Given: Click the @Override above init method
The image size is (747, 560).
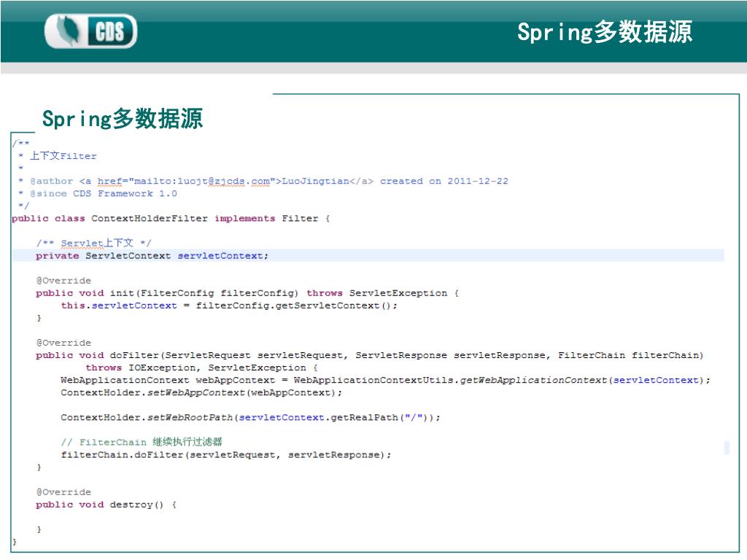Looking at the screenshot, I should click(63, 281).
